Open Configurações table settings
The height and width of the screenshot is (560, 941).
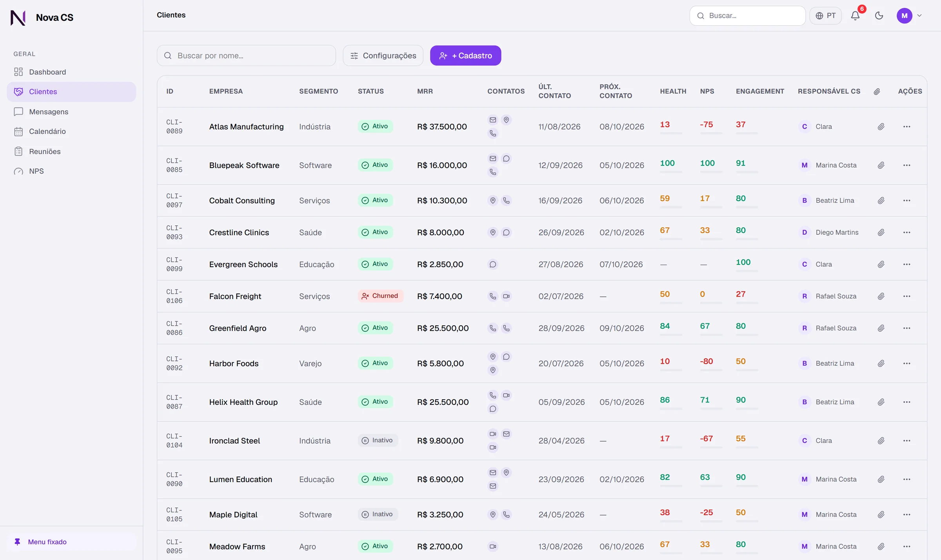coord(383,56)
